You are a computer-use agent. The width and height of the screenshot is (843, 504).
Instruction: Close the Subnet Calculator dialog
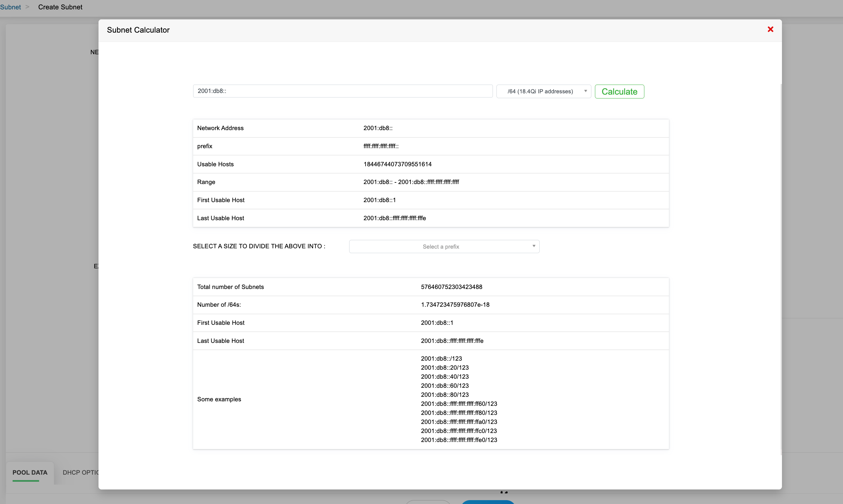pyautogui.click(x=770, y=30)
